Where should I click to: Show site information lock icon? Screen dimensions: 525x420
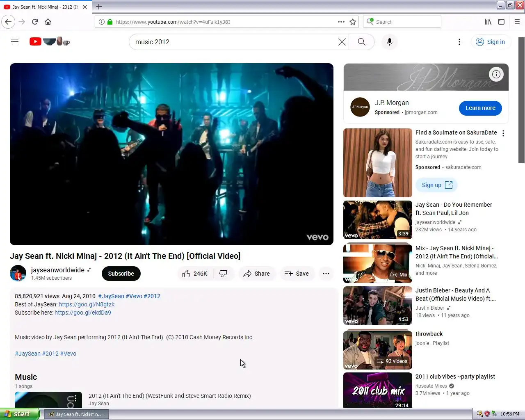tap(110, 22)
